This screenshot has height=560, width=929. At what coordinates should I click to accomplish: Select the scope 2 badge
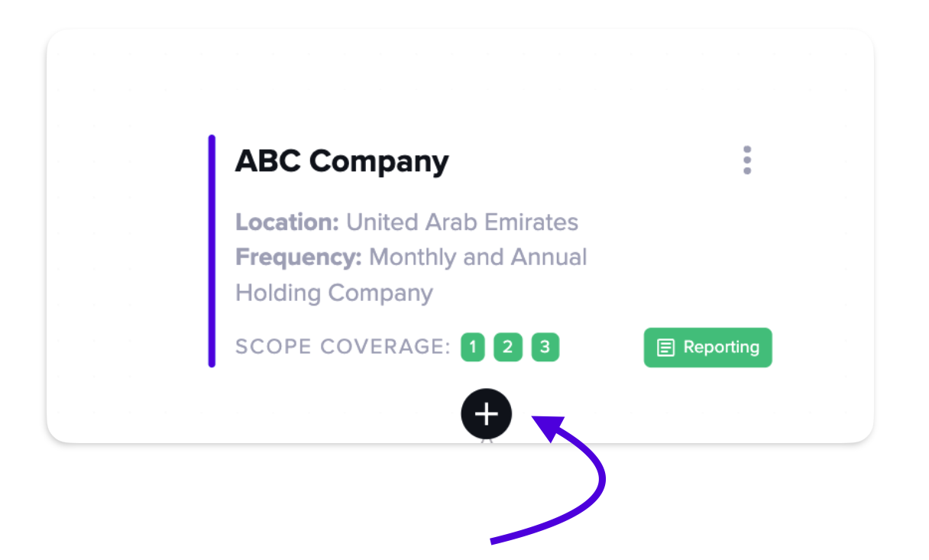[x=508, y=348]
